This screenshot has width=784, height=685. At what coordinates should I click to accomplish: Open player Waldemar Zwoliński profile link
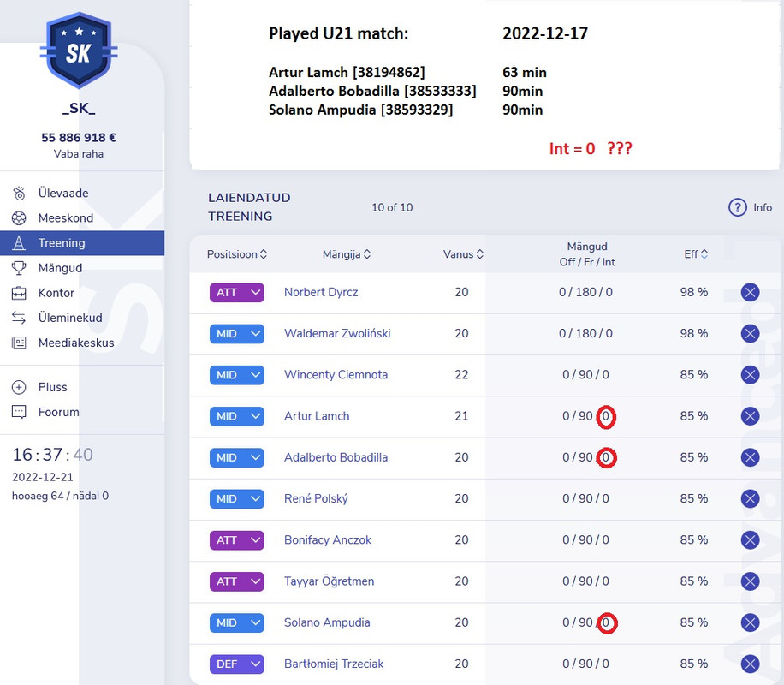(x=337, y=334)
